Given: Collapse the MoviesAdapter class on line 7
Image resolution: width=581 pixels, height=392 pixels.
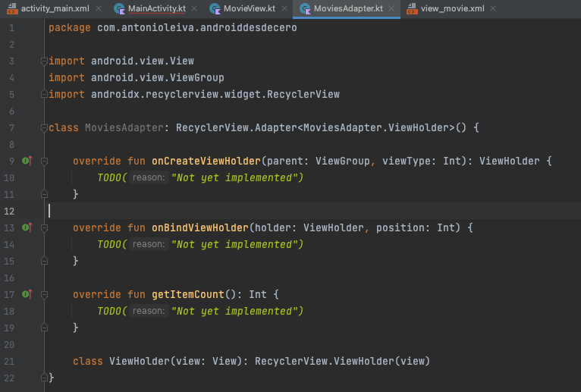Looking at the screenshot, I should pyautogui.click(x=44, y=128).
